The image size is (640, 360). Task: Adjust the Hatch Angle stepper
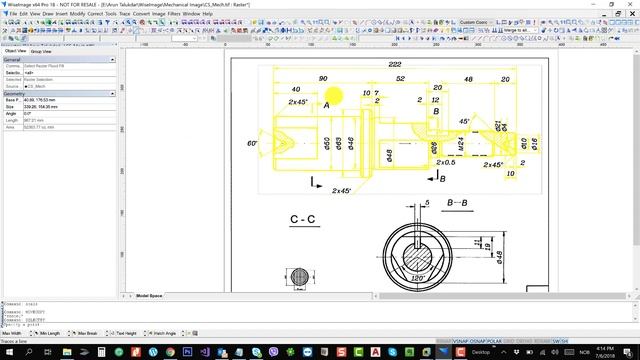click(x=183, y=333)
